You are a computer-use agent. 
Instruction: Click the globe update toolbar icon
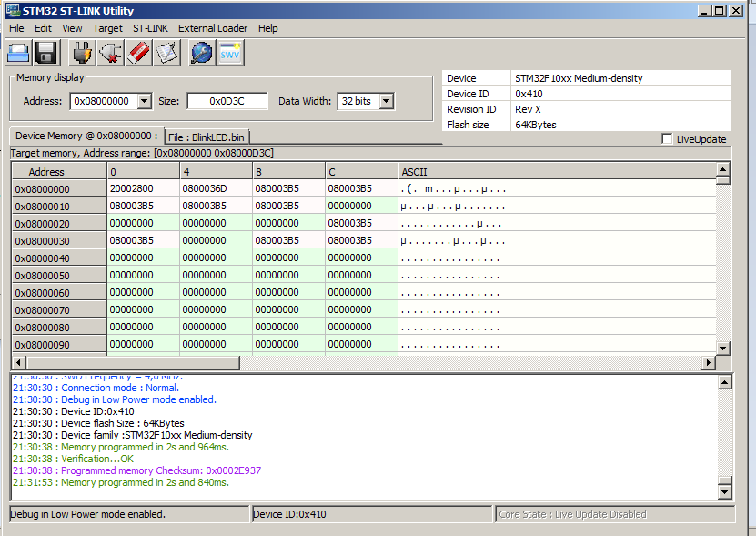click(202, 53)
